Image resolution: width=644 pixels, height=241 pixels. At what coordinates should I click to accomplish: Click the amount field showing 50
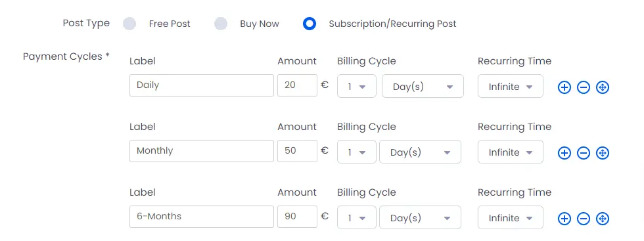[297, 151]
